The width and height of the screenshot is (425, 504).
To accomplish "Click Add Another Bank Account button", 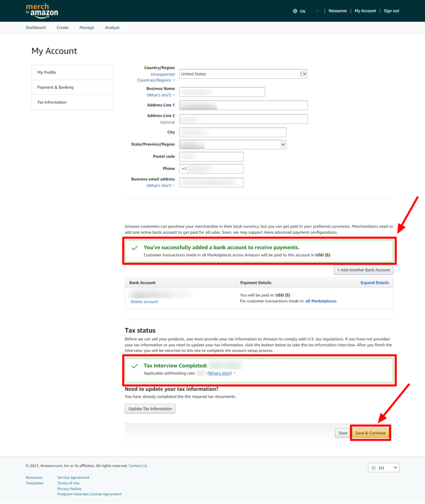I will [x=363, y=270].
